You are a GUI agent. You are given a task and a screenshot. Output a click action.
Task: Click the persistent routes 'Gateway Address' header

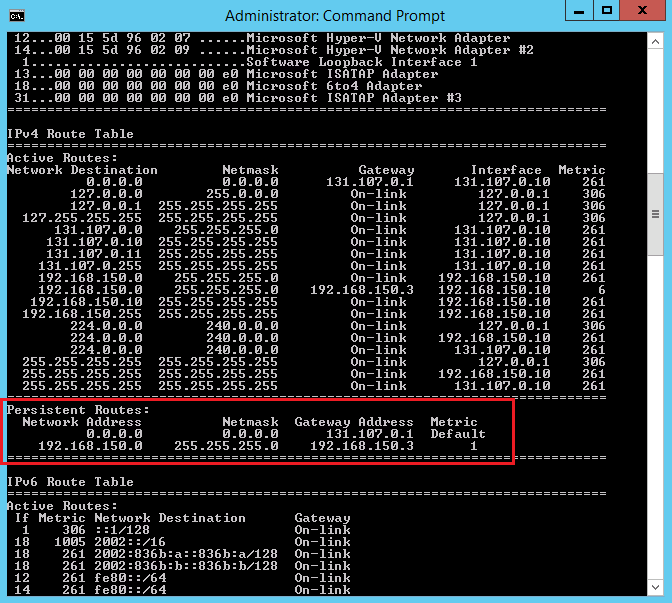coord(354,422)
